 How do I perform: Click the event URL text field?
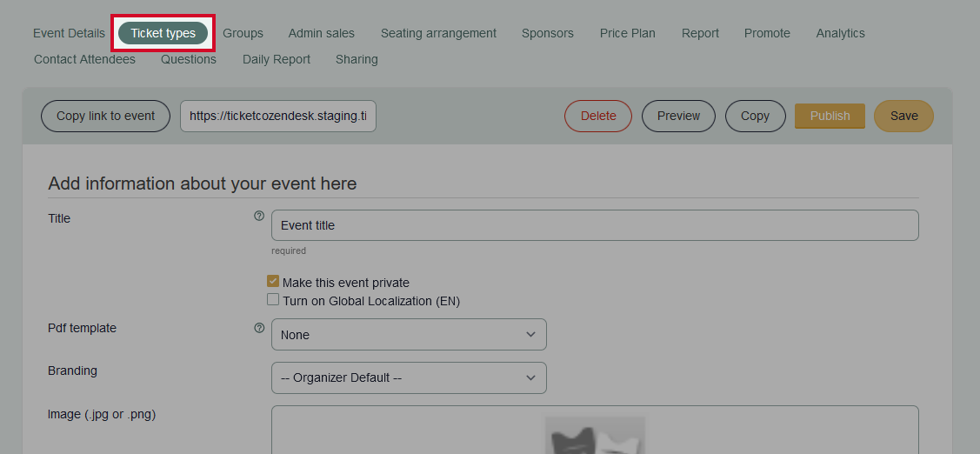pos(278,116)
